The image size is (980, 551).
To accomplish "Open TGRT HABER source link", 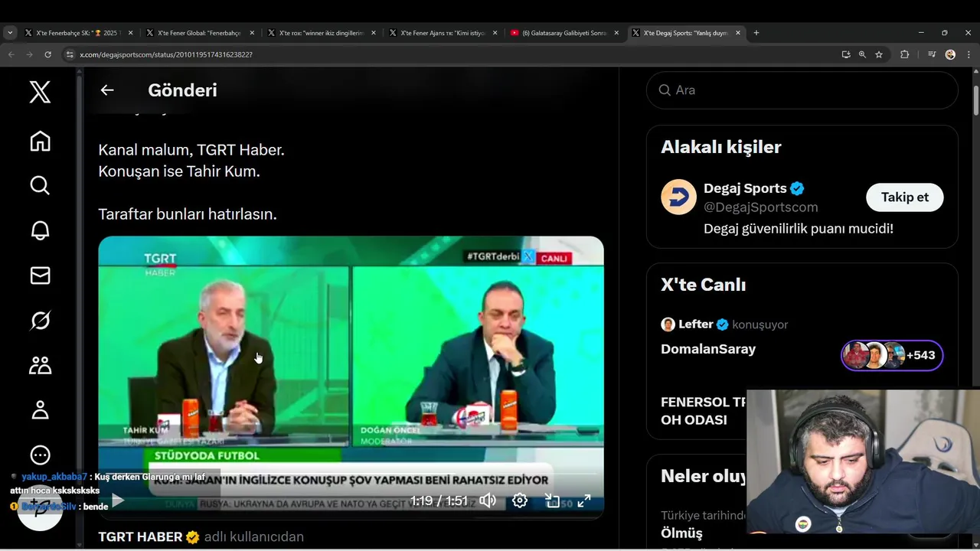I will tap(140, 537).
